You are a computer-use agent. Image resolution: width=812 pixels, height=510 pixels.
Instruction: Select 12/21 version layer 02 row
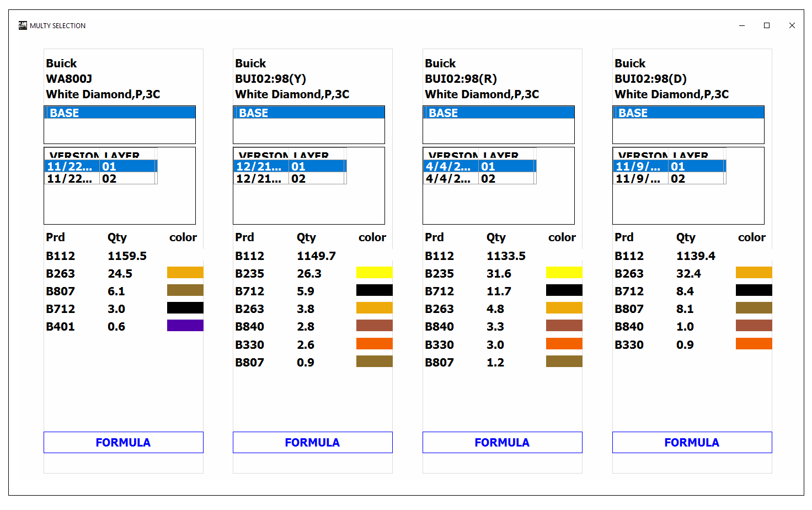290,178
